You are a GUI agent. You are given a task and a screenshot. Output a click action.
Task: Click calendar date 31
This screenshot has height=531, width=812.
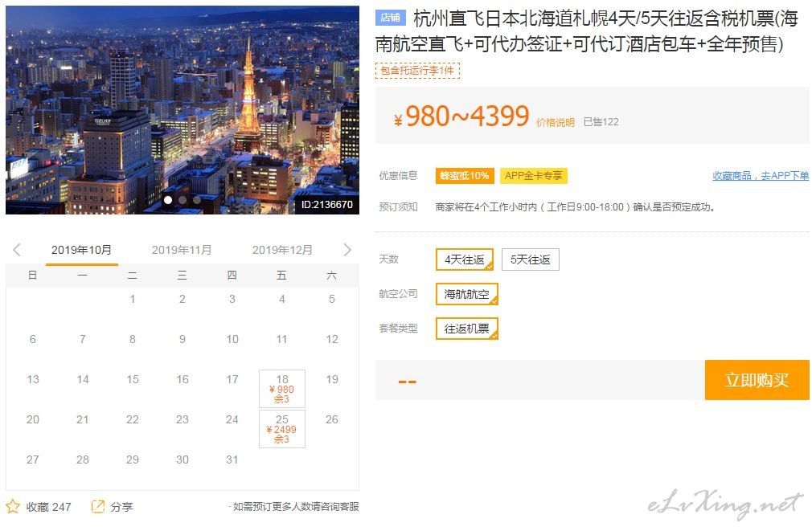[232, 460]
